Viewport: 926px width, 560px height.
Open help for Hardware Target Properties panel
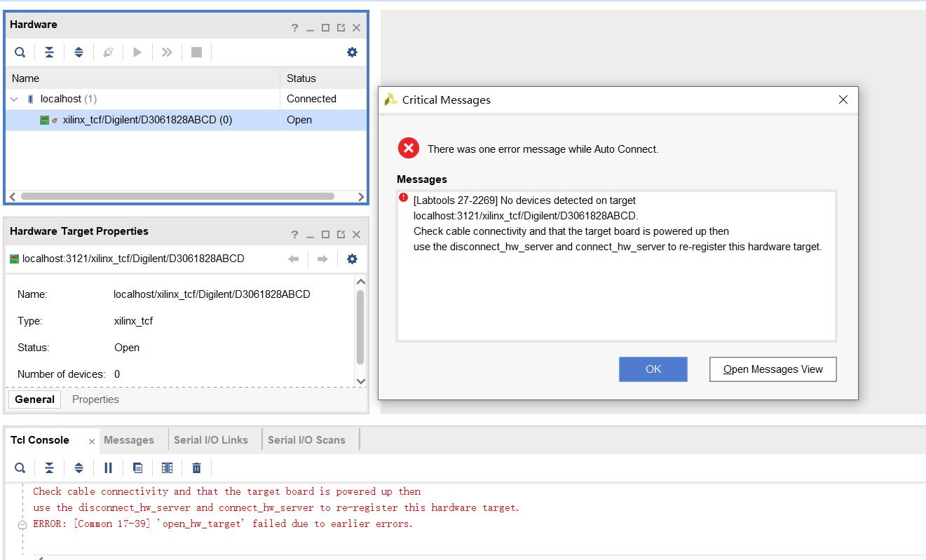pyautogui.click(x=295, y=235)
